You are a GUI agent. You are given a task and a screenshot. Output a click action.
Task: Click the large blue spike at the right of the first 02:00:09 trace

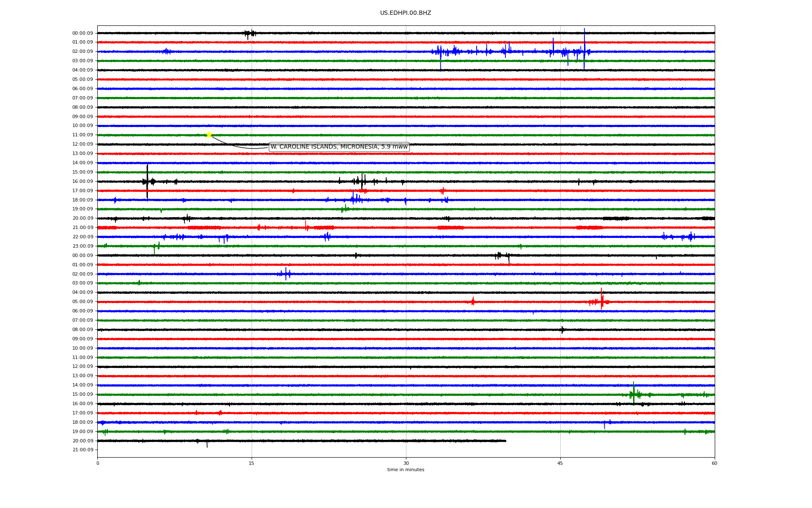click(584, 49)
